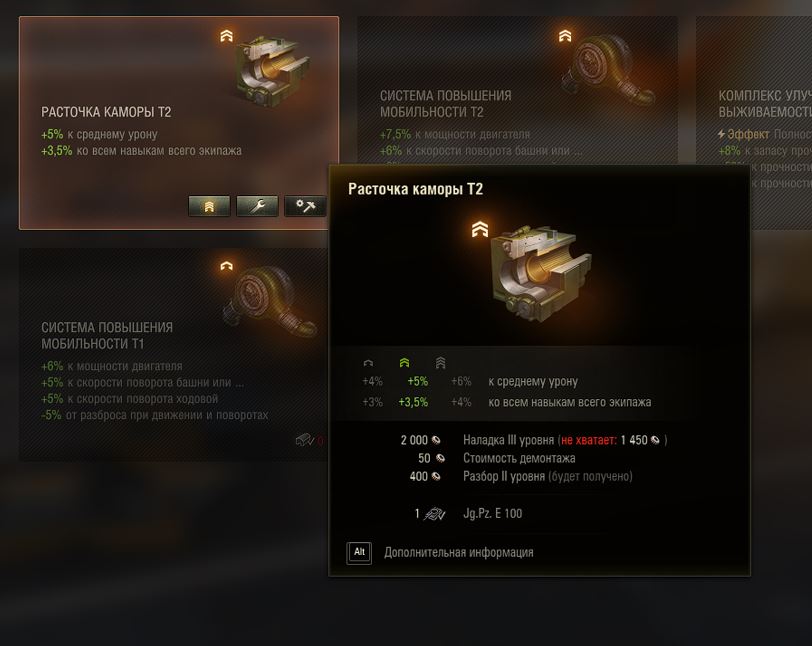
Task: Click the level III triple-chevron column icon
Action: [x=440, y=363]
